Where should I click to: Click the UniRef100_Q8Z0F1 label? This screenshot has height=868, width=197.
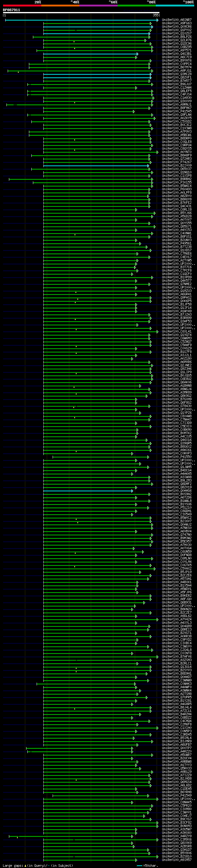[x=177, y=78]
